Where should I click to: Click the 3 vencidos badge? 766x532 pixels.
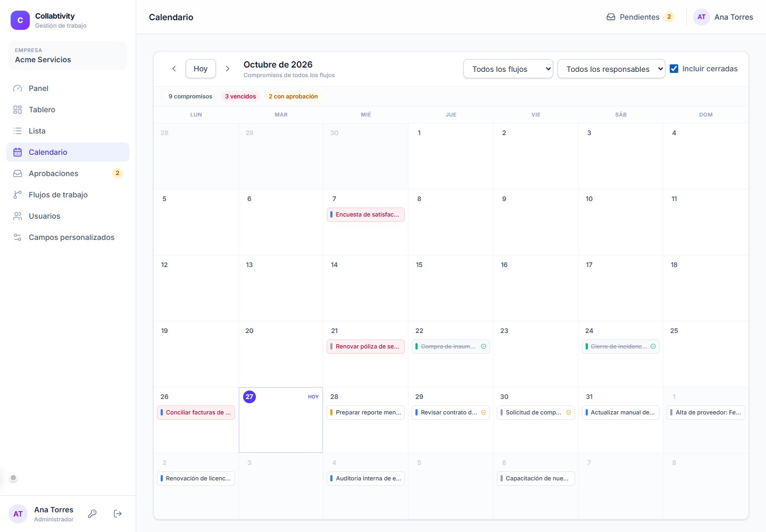pyautogui.click(x=240, y=96)
